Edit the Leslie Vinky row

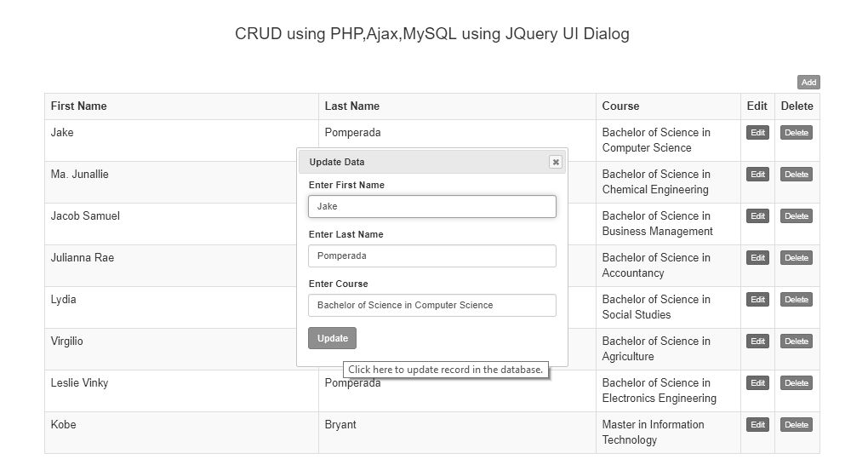(x=757, y=383)
